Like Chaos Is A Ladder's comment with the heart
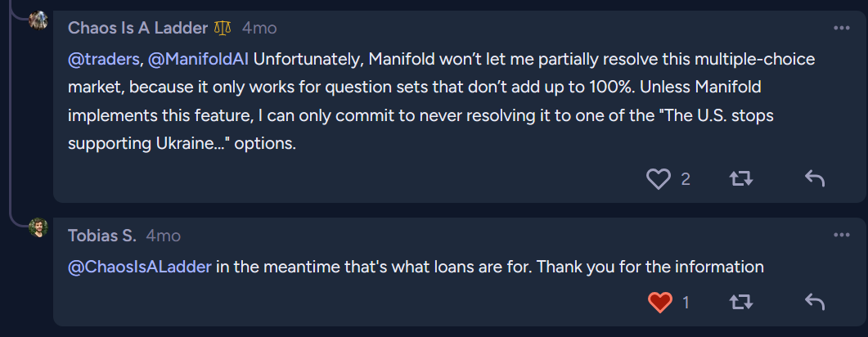 (x=659, y=178)
